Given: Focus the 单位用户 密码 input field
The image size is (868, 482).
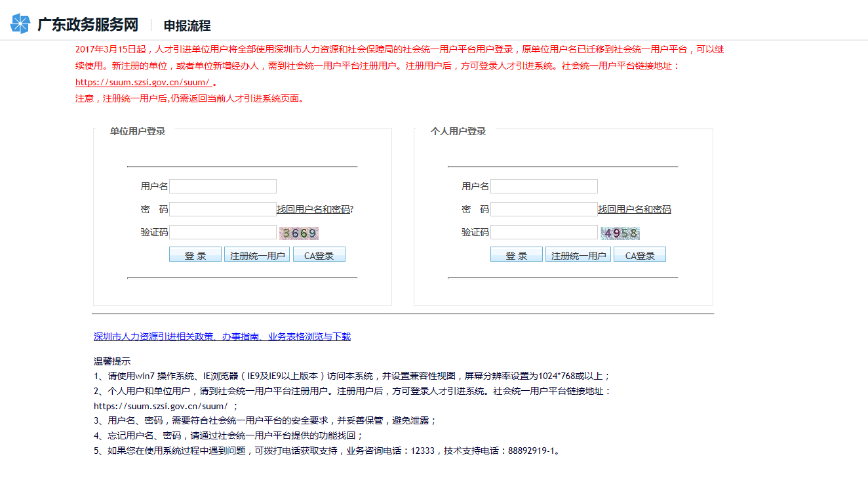Looking at the screenshot, I should pyautogui.click(x=223, y=209).
